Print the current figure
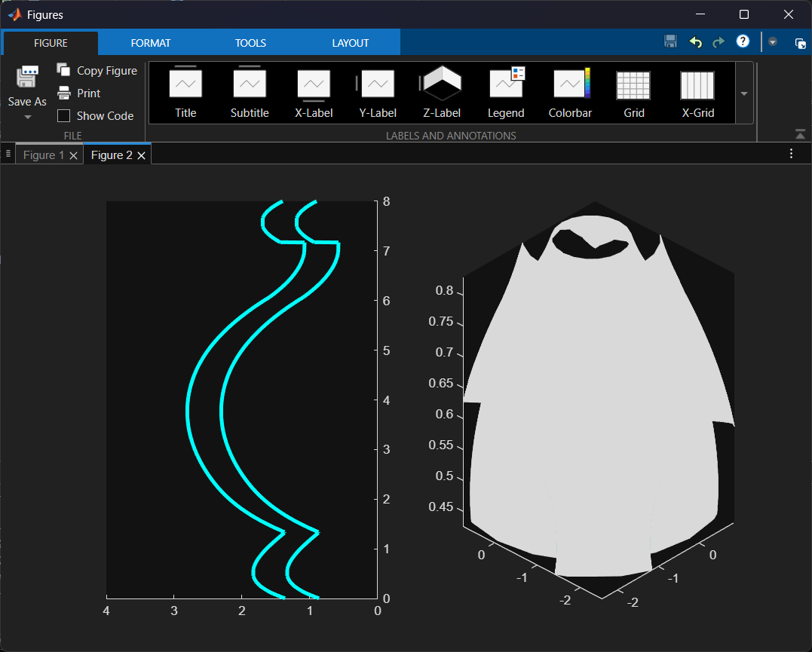812x652 pixels. (80, 93)
